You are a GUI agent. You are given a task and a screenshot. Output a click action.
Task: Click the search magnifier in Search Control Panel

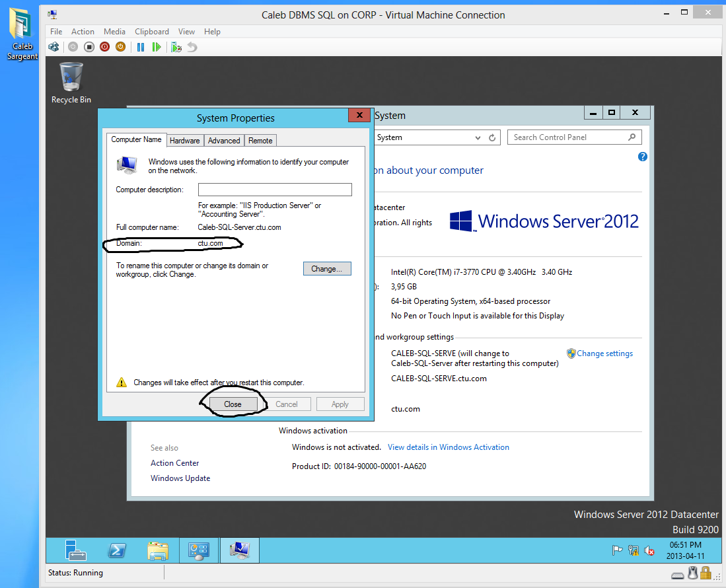632,137
